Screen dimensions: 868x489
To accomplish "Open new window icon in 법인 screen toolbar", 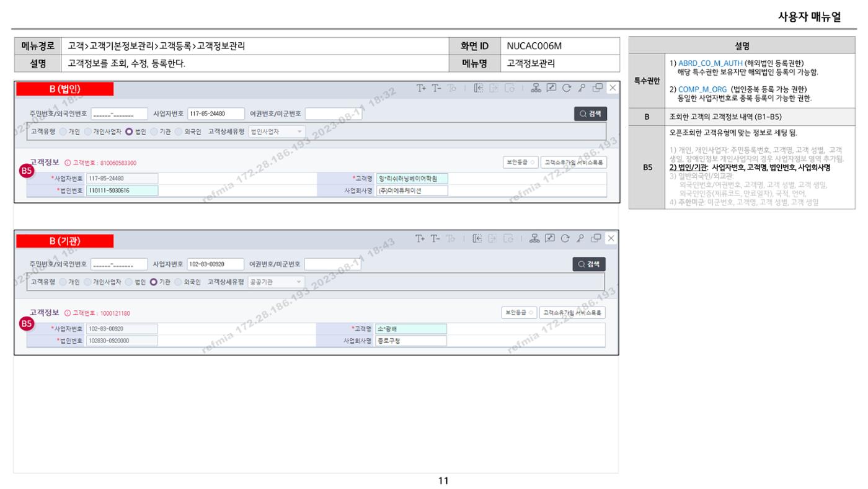I will pyautogui.click(x=598, y=88).
